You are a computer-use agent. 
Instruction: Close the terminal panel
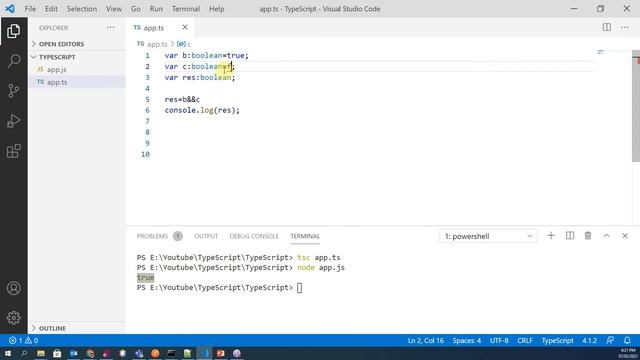(625, 236)
